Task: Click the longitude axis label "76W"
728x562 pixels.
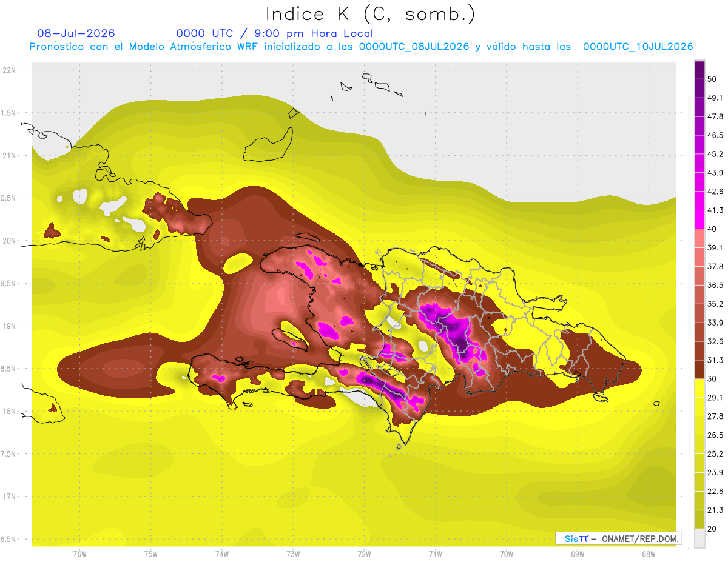Action: 79,554
